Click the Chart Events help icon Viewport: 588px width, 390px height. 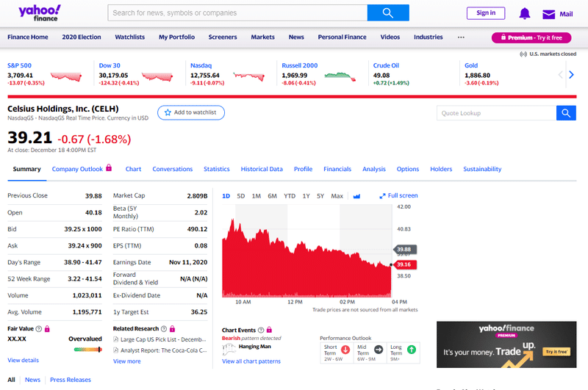261,330
